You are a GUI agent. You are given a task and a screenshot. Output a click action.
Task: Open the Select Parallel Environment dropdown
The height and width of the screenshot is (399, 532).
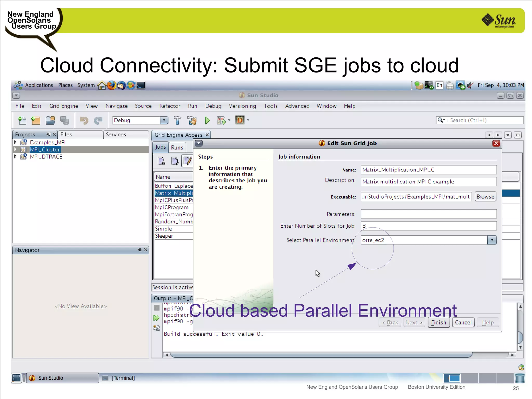point(492,240)
